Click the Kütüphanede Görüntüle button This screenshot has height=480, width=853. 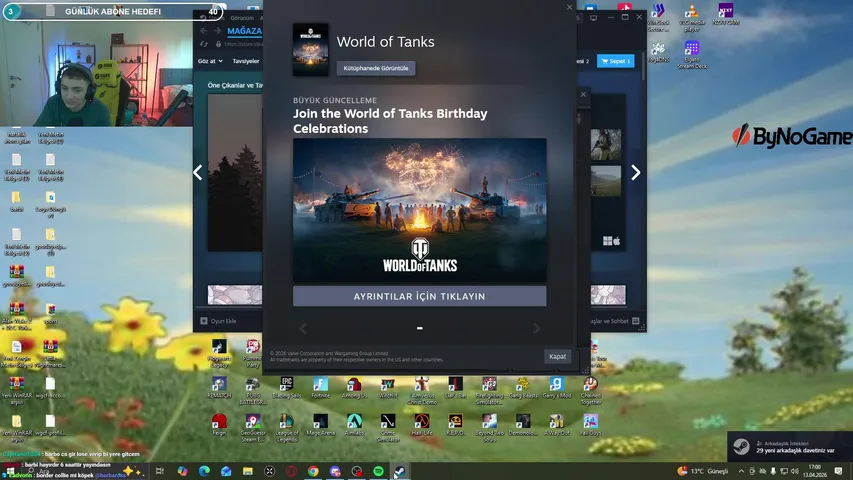click(x=376, y=68)
